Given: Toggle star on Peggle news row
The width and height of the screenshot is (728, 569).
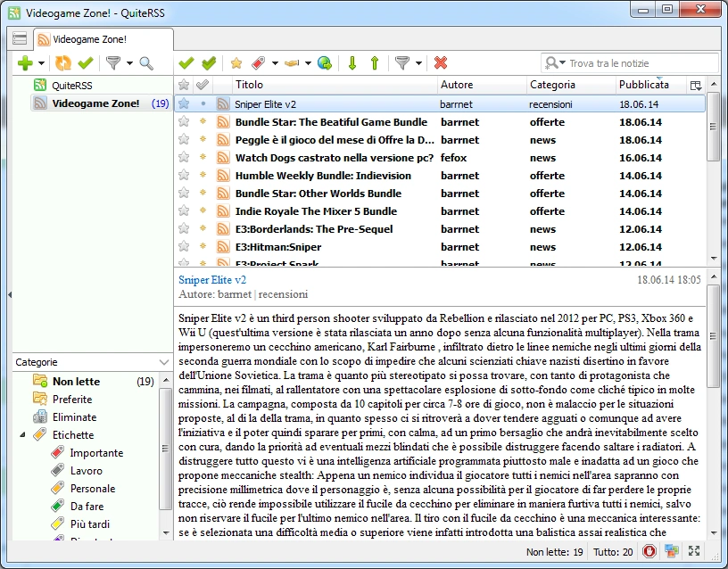Looking at the screenshot, I should coord(184,139).
